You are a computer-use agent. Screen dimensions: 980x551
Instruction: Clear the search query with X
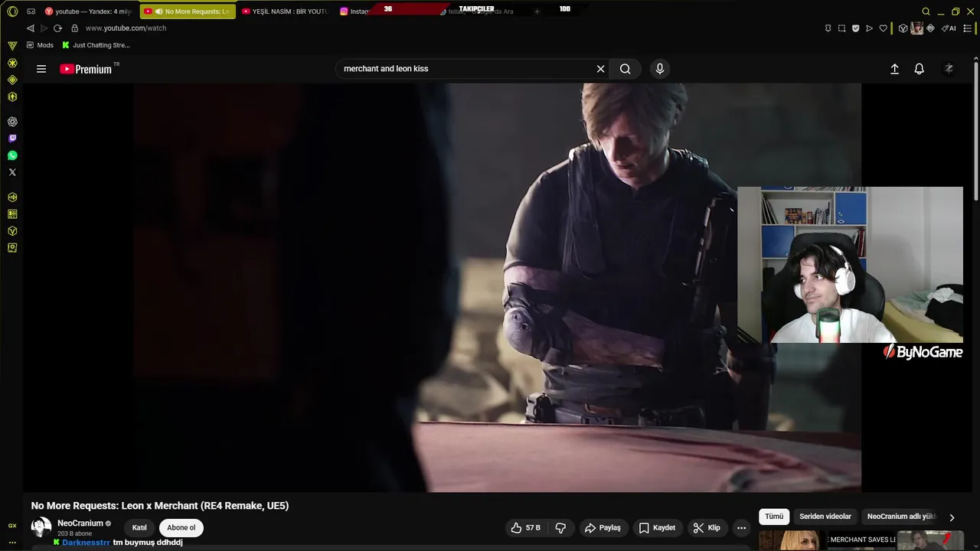[x=601, y=69]
